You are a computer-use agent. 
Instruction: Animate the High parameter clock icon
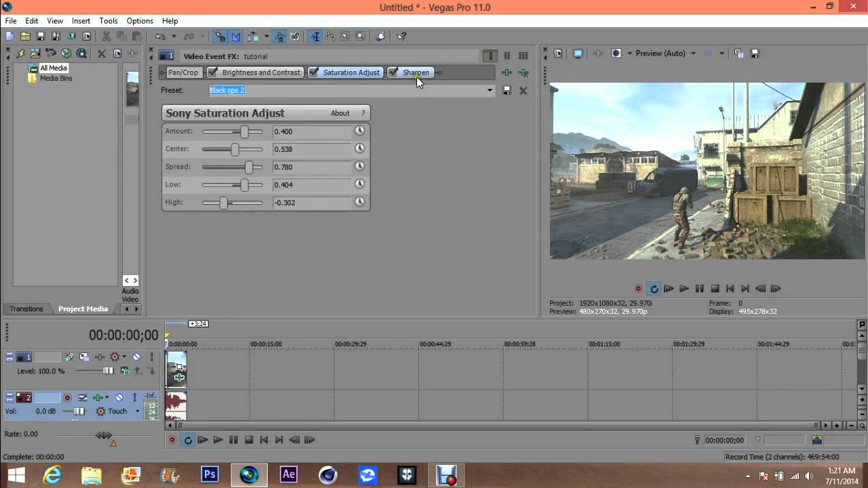pyautogui.click(x=359, y=202)
